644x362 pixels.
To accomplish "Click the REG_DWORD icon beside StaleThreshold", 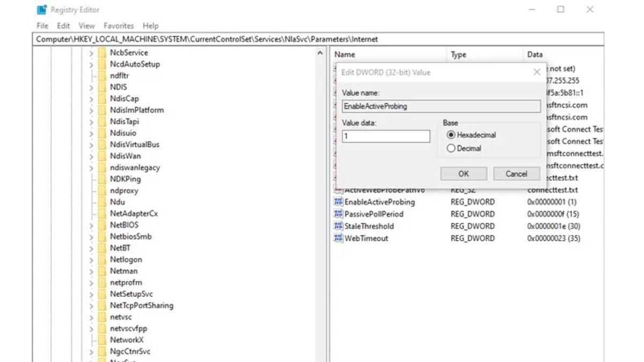I will pos(339,226).
